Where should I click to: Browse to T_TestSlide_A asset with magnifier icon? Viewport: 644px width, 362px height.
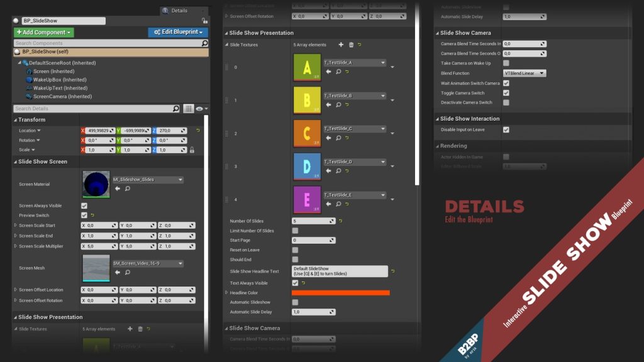click(x=338, y=72)
